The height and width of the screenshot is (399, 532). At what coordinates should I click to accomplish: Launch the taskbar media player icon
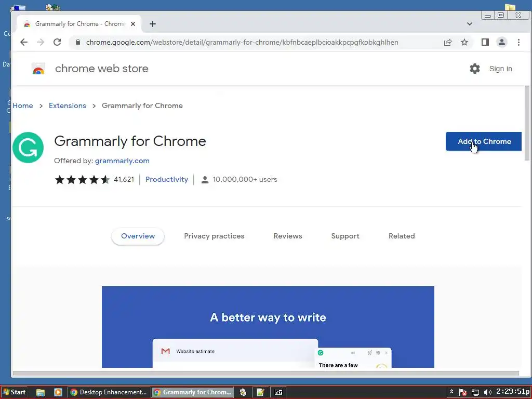click(58, 392)
